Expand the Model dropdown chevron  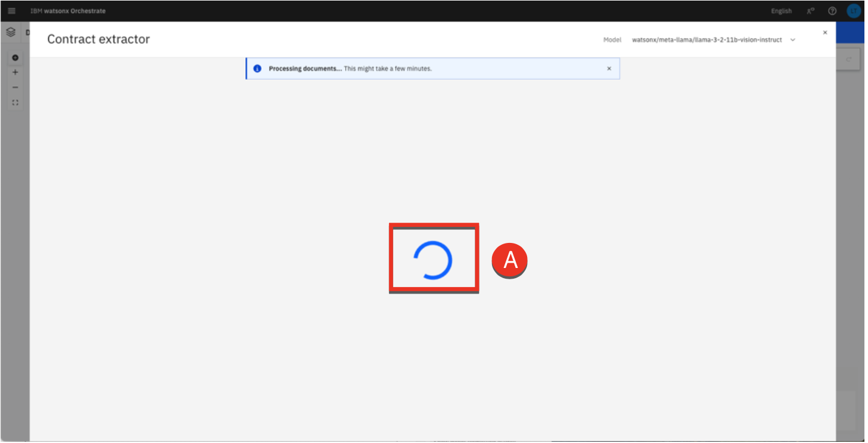click(x=792, y=40)
